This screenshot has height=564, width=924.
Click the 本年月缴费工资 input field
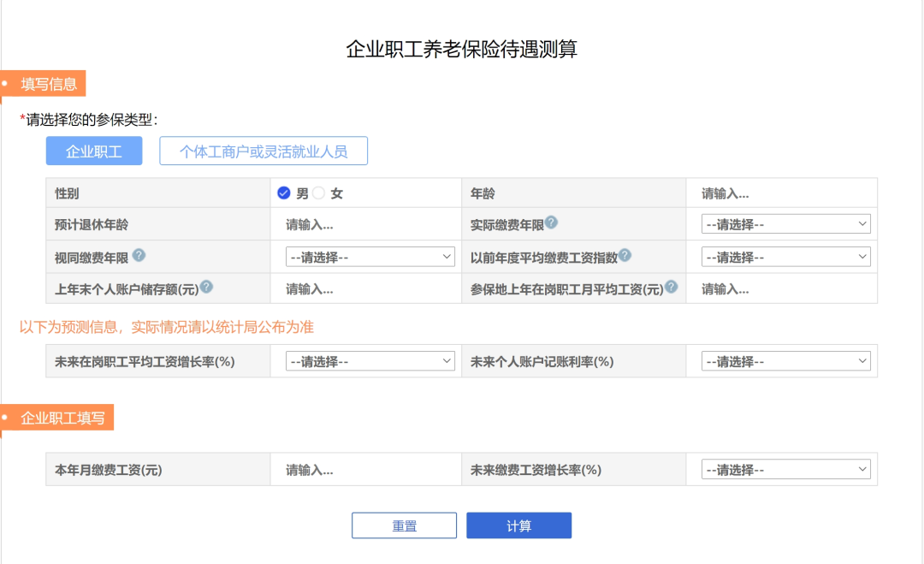[364, 470]
